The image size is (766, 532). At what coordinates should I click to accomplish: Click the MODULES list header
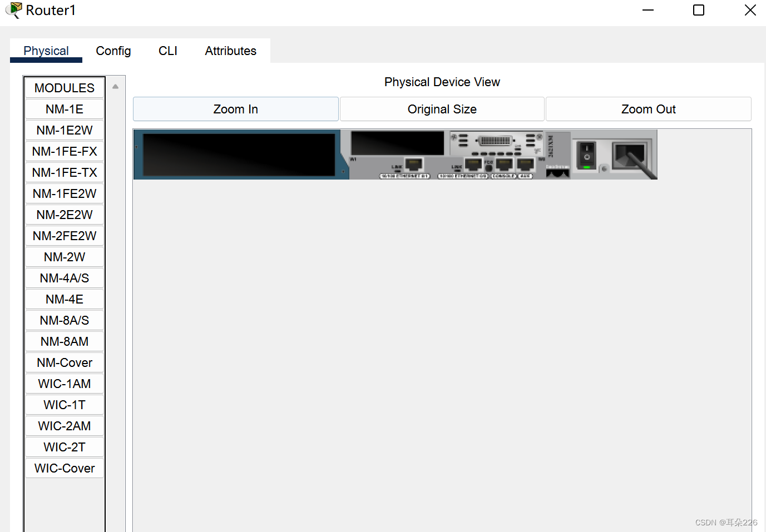coord(65,88)
